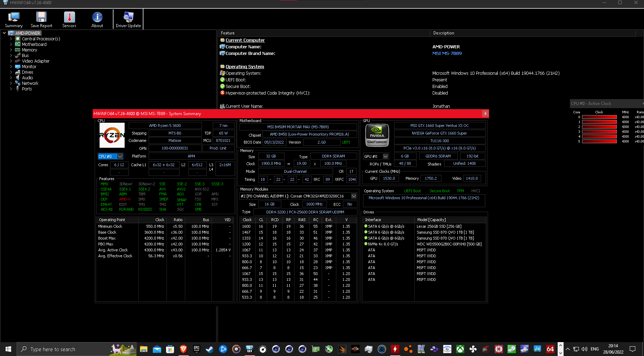This screenshot has width=644, height=356.
Task: Click the taskbar search box
Action: (x=77, y=349)
